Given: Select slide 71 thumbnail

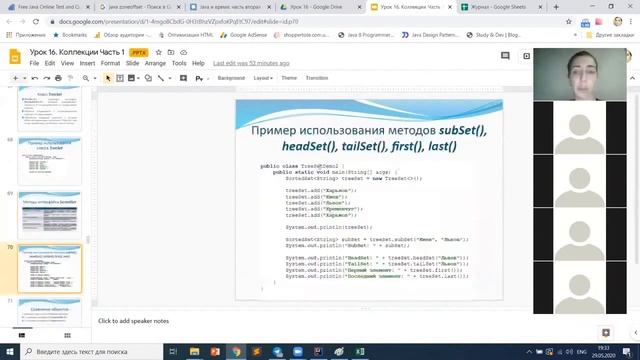Looking at the screenshot, I should click(x=49, y=313).
